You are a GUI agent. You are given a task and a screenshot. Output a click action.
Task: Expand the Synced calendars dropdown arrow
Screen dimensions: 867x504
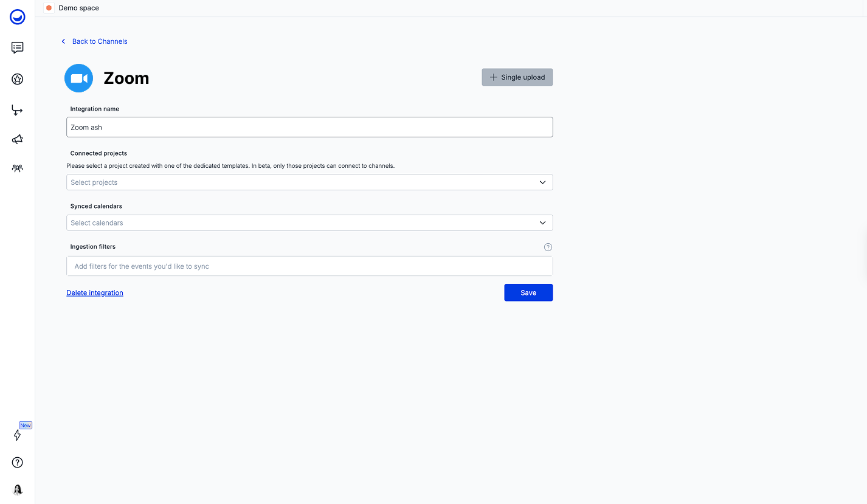543,223
